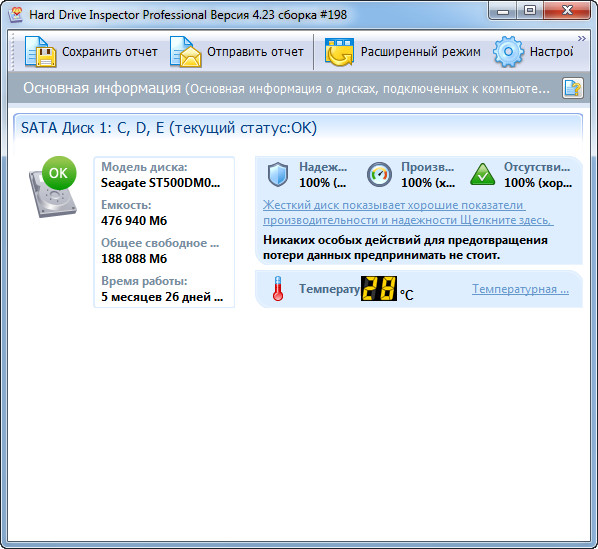Select the 'SATA Диск 1: C, D, E' header
The width and height of the screenshot is (598, 549).
pyautogui.click(x=169, y=128)
